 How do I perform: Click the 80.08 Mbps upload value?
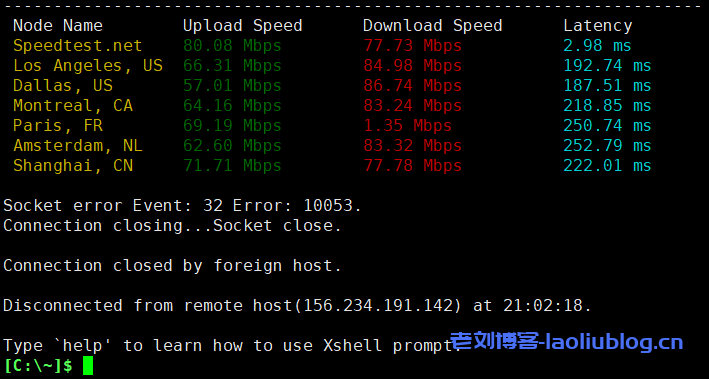[x=232, y=46]
